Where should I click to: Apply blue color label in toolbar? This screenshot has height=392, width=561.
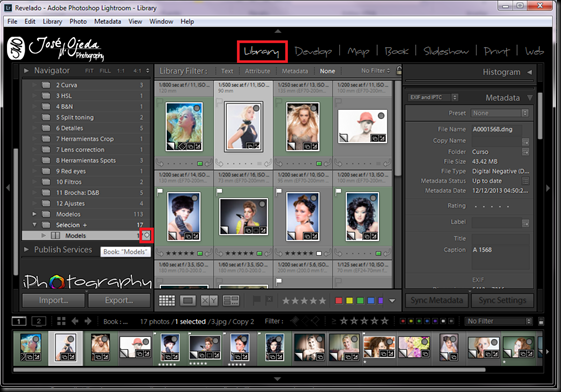pyautogui.click(x=371, y=300)
